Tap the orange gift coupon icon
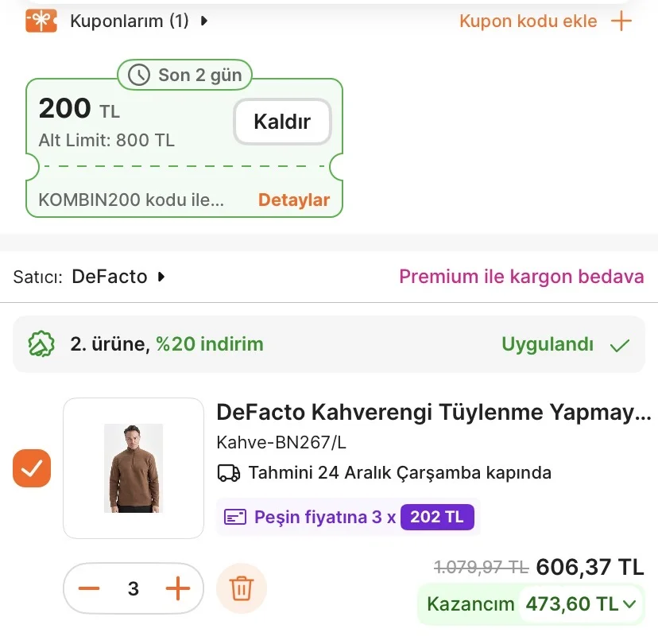658x644 pixels. point(41,21)
